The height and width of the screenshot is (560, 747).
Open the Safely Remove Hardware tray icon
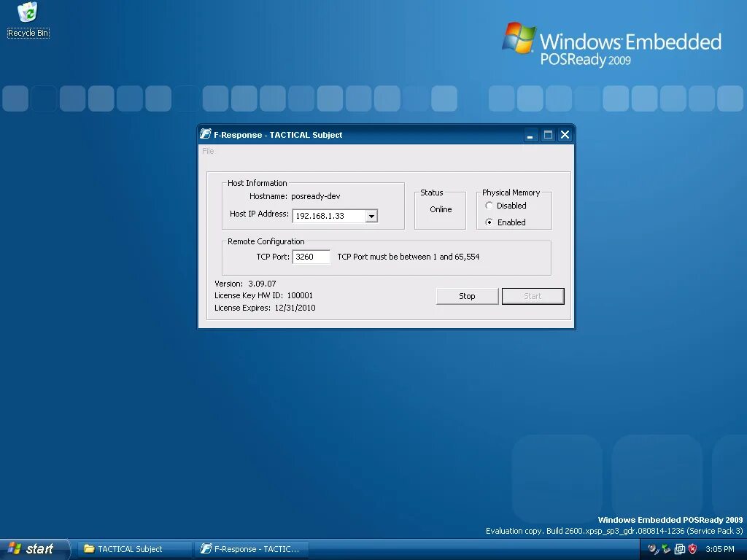click(666, 549)
